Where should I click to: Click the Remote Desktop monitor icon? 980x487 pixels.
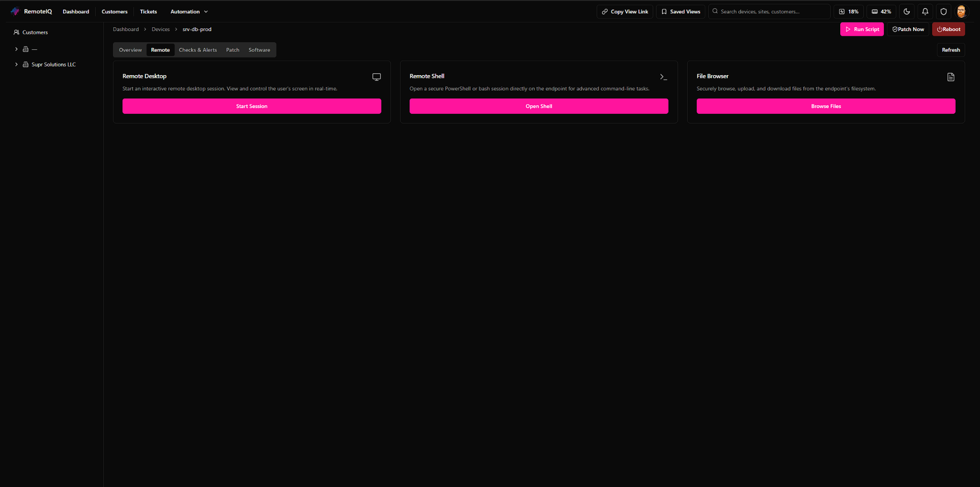377,77
